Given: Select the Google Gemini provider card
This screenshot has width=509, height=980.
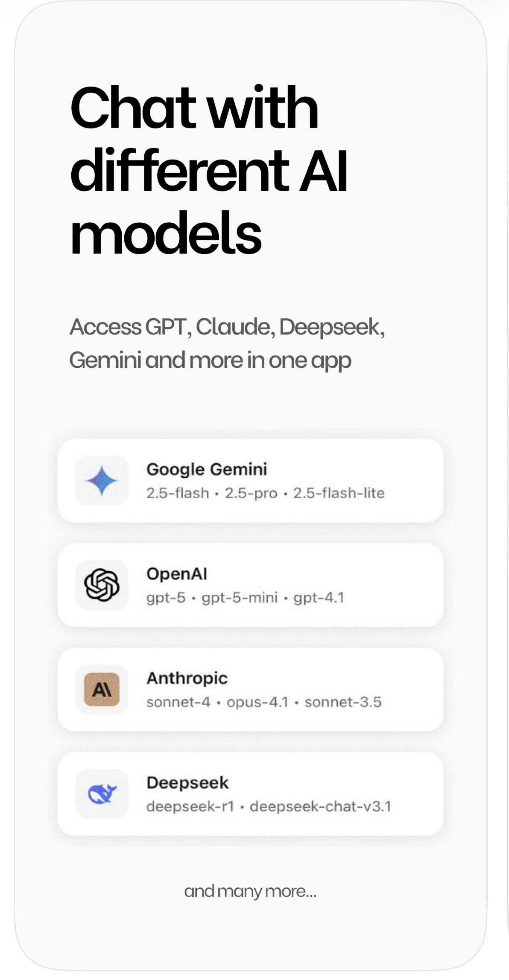Looking at the screenshot, I should pos(251,480).
